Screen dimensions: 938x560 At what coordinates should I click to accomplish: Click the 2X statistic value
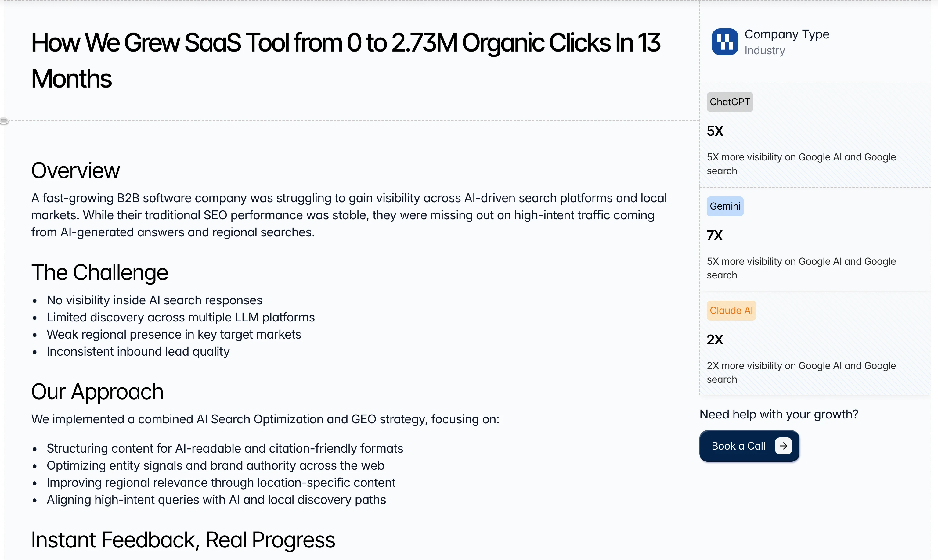(x=715, y=339)
